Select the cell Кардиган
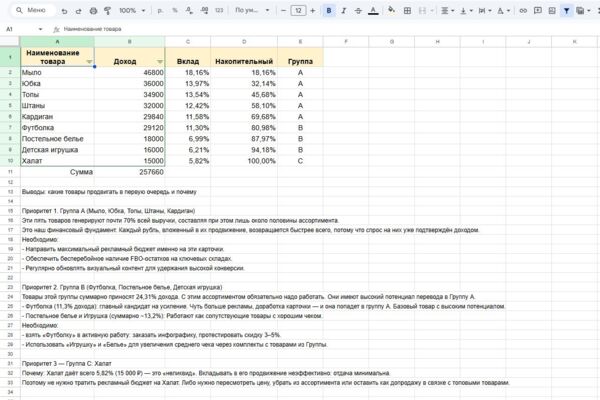Viewport: 600px width, 400px height. [57, 117]
